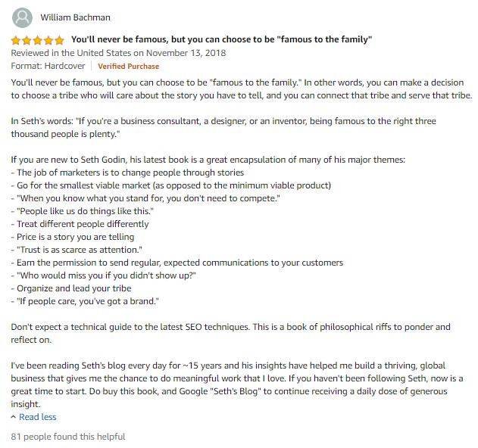Screen dimensions: 478x448
Task: Click the Read less chevron arrow
Action: click(14, 417)
